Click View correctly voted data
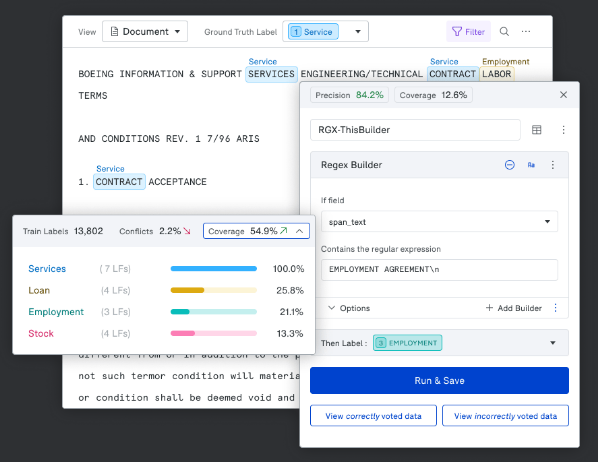Image resolution: width=598 pixels, height=462 pixels. pyautogui.click(x=373, y=416)
